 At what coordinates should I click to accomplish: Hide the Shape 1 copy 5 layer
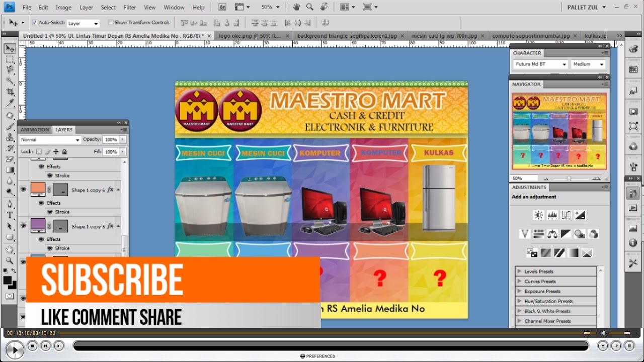(23, 226)
